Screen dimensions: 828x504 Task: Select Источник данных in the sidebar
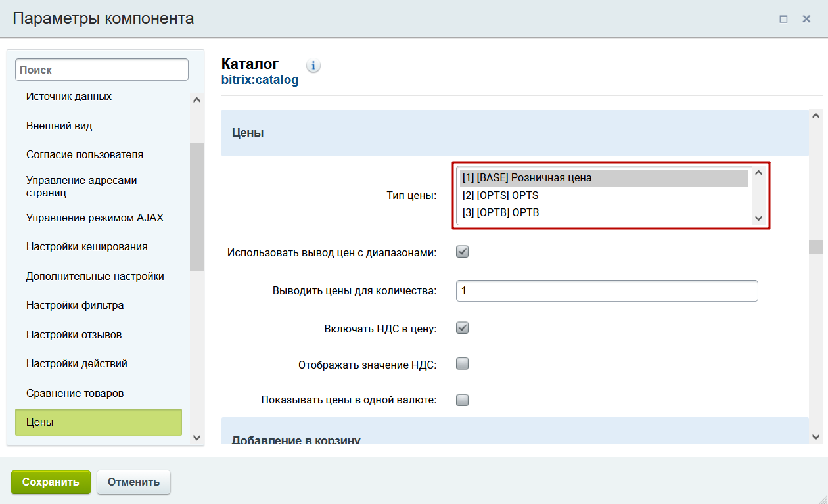point(68,95)
